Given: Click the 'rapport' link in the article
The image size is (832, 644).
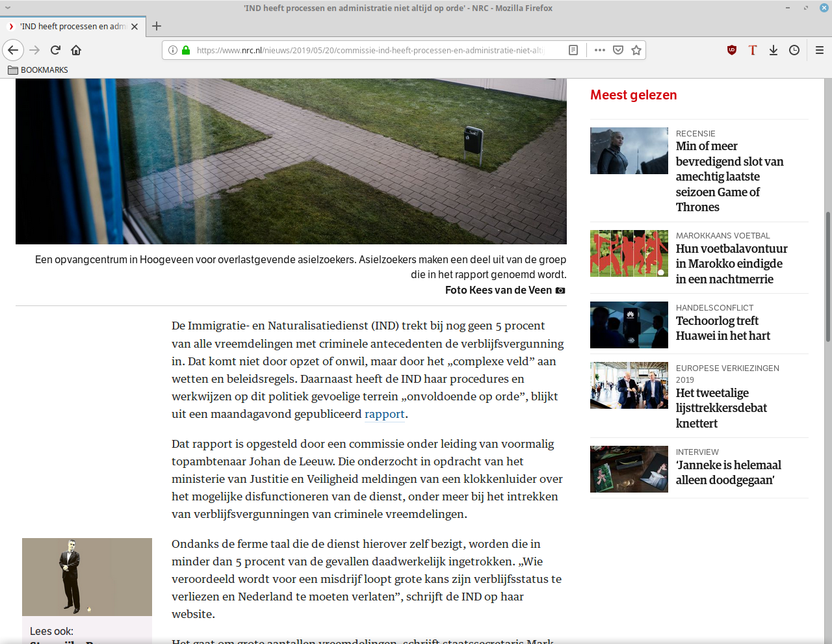Looking at the screenshot, I should coord(385,414).
